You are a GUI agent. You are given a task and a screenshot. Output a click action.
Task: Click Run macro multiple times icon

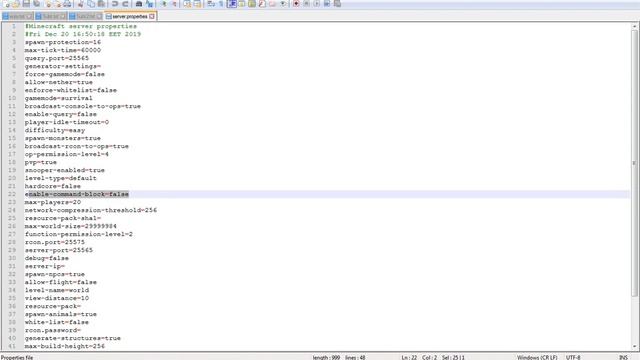tap(327, 4)
